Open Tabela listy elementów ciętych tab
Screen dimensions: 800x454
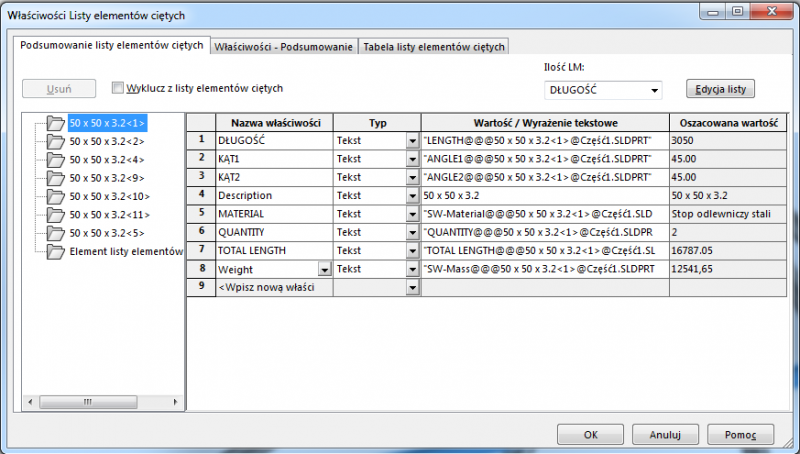tap(434, 46)
